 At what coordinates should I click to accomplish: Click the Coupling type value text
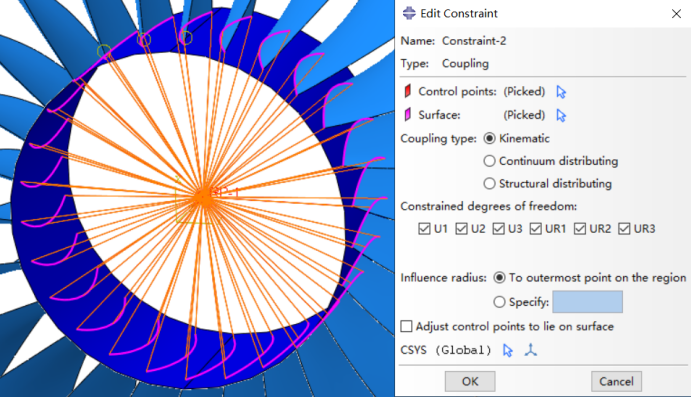(465, 64)
